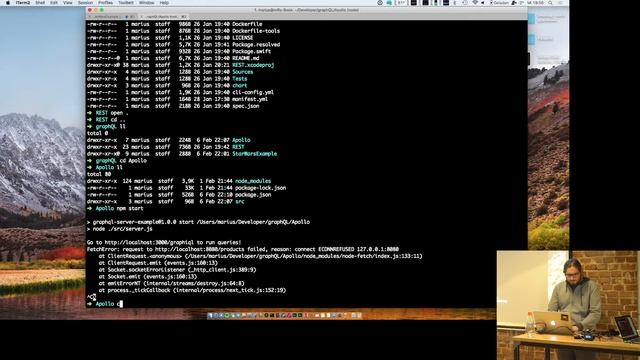Click the README.md entry
640x360 pixels.
pos(245,58)
